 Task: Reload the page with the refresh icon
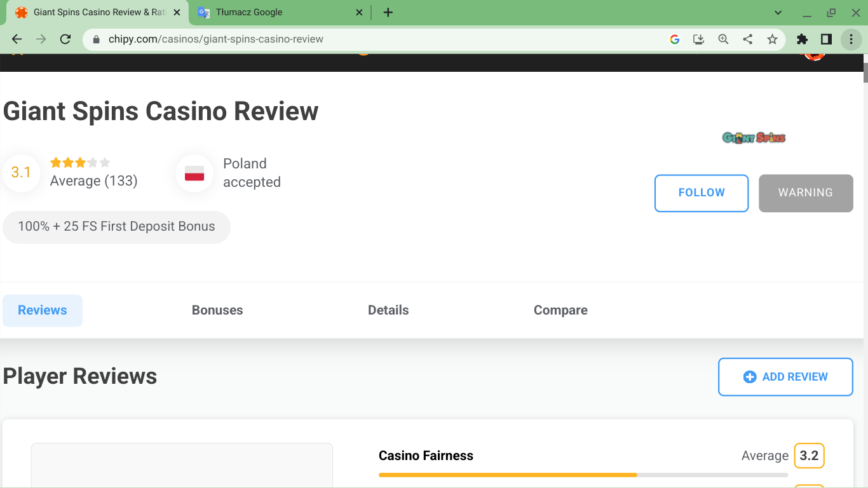[x=65, y=39]
